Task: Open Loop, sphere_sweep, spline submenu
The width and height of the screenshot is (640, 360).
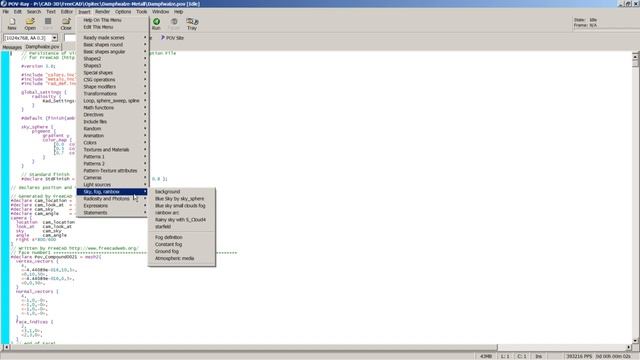Action: click(113, 100)
